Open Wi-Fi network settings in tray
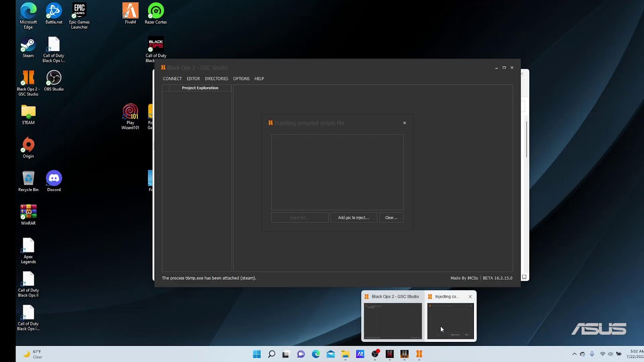The width and height of the screenshot is (644, 362). pyautogui.click(x=602, y=354)
